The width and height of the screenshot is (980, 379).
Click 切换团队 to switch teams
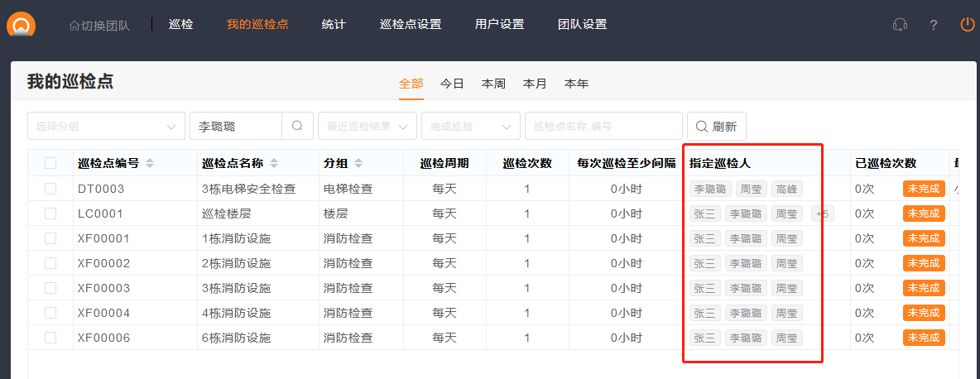(x=99, y=26)
